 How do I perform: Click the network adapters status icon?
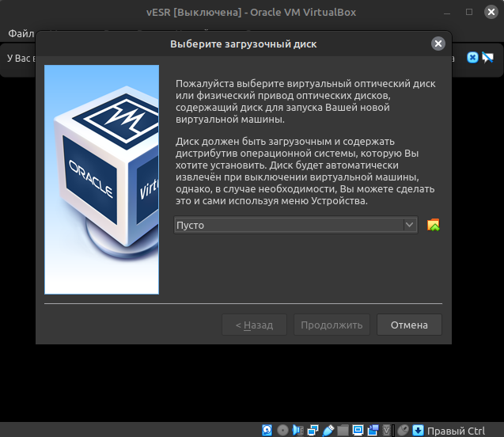coord(313,430)
